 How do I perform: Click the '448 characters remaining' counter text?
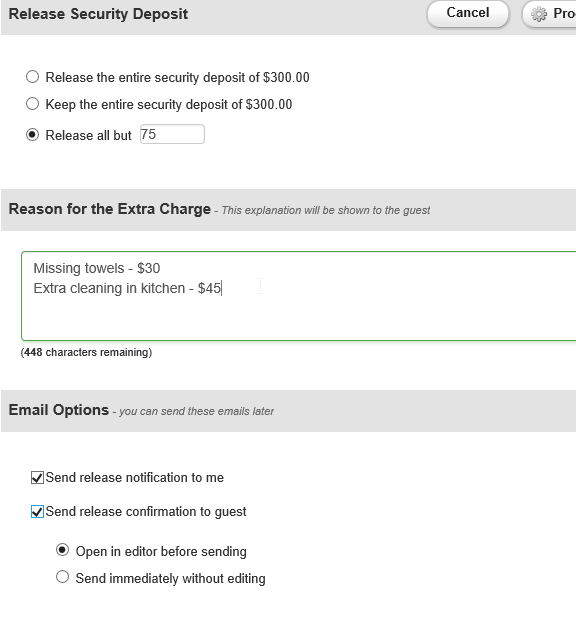86,352
